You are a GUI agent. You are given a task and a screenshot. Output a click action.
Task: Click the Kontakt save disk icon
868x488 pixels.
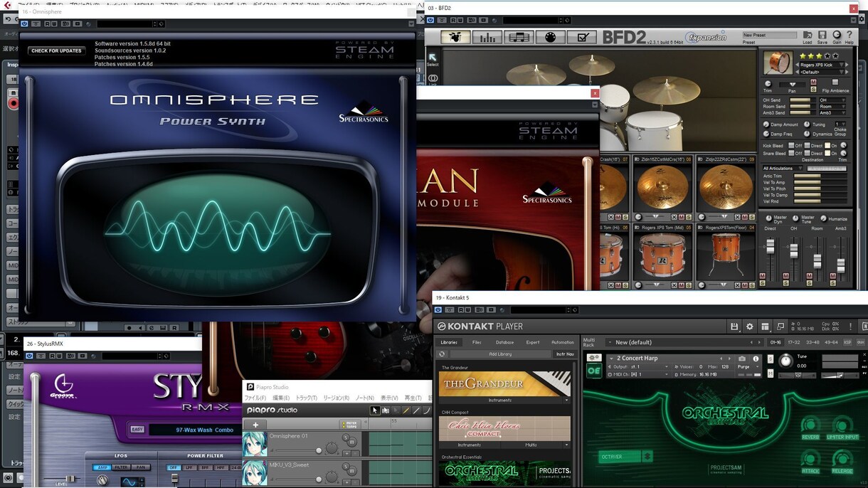734,327
